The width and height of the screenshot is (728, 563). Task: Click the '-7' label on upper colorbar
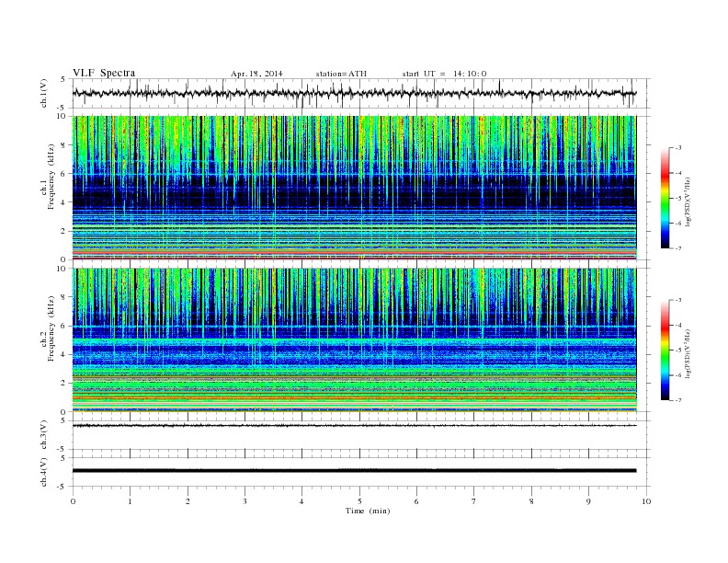678,248
